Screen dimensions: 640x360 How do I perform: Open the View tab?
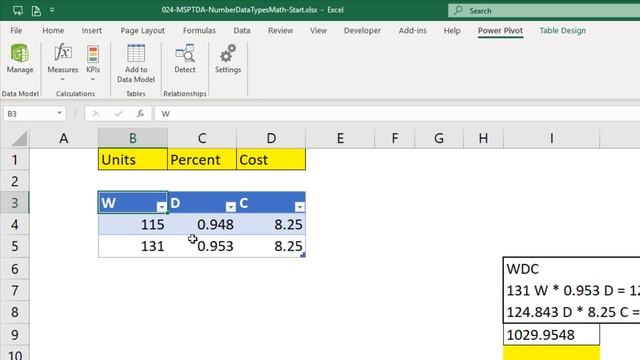318,31
